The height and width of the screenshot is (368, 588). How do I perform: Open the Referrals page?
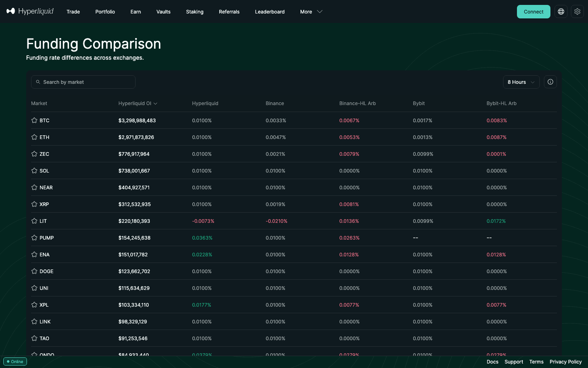pyautogui.click(x=229, y=11)
